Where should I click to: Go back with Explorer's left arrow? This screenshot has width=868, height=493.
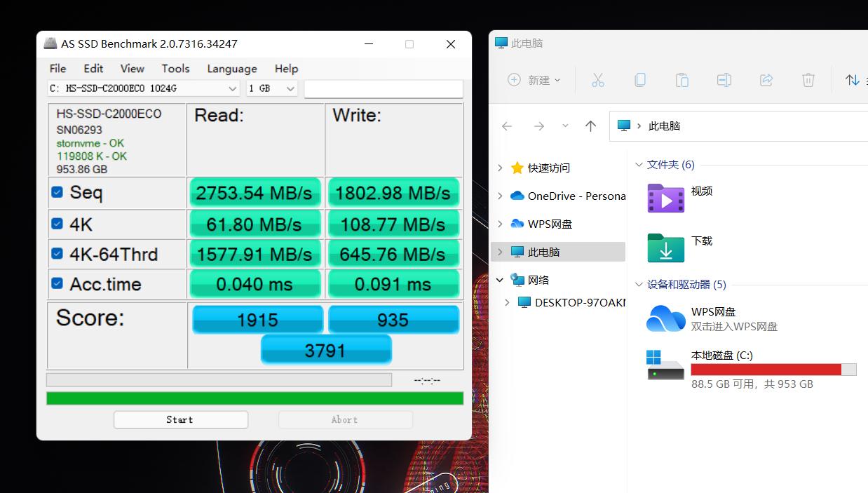[x=507, y=126]
